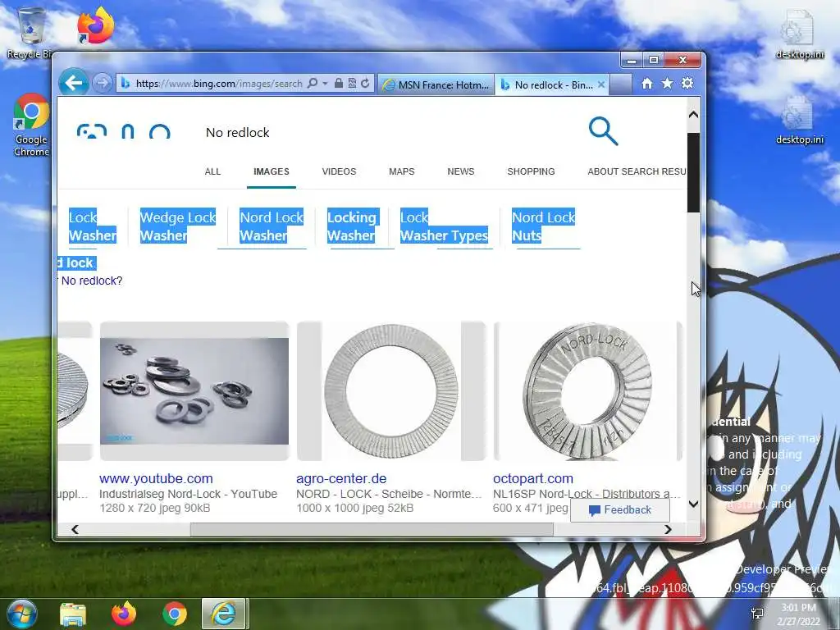The width and height of the screenshot is (840, 630).
Task: Open the VIDEOS results tab
Action: [x=339, y=171]
